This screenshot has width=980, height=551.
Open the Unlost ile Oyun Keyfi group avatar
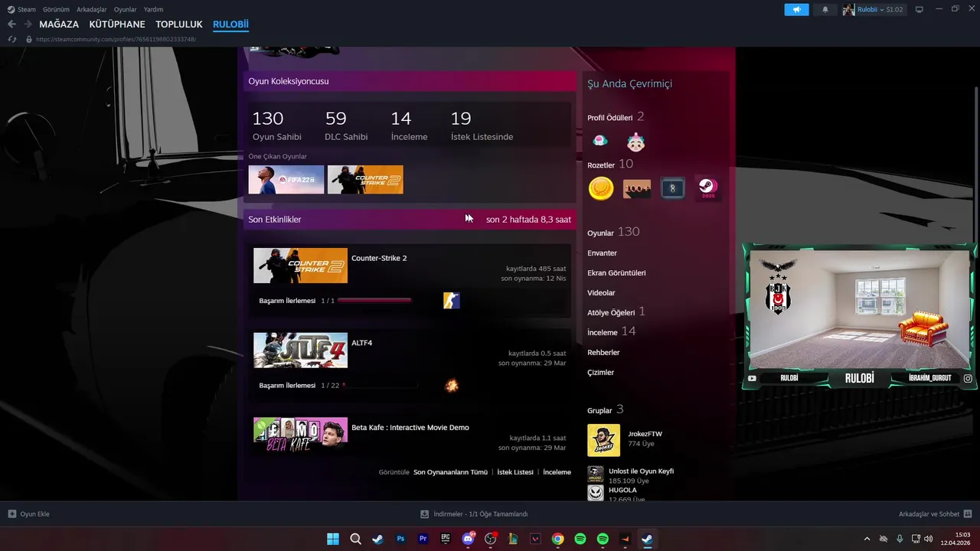pyautogui.click(x=596, y=474)
